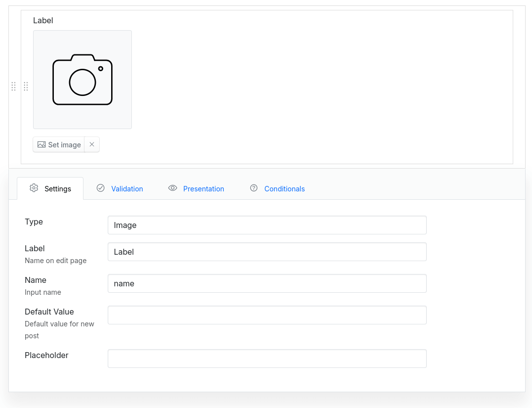Click the gear icon on the Settings tab
Screen dimensions: 532x408
pos(34,188)
